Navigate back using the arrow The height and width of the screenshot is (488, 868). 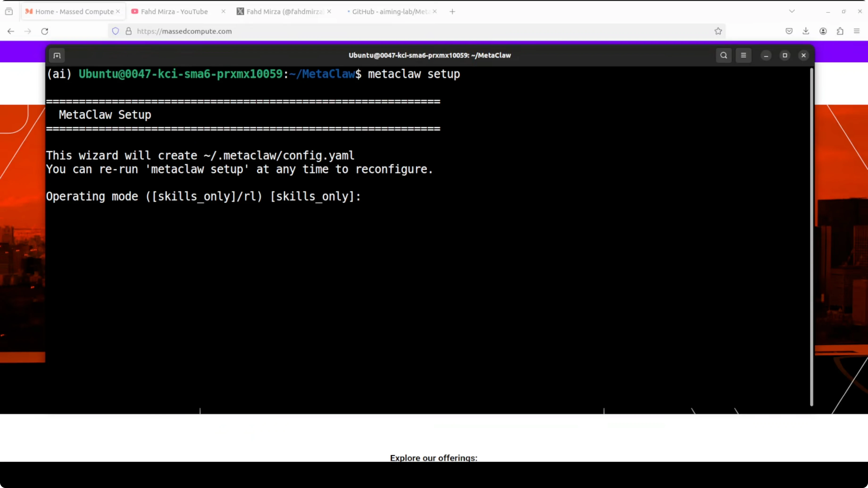(x=10, y=31)
